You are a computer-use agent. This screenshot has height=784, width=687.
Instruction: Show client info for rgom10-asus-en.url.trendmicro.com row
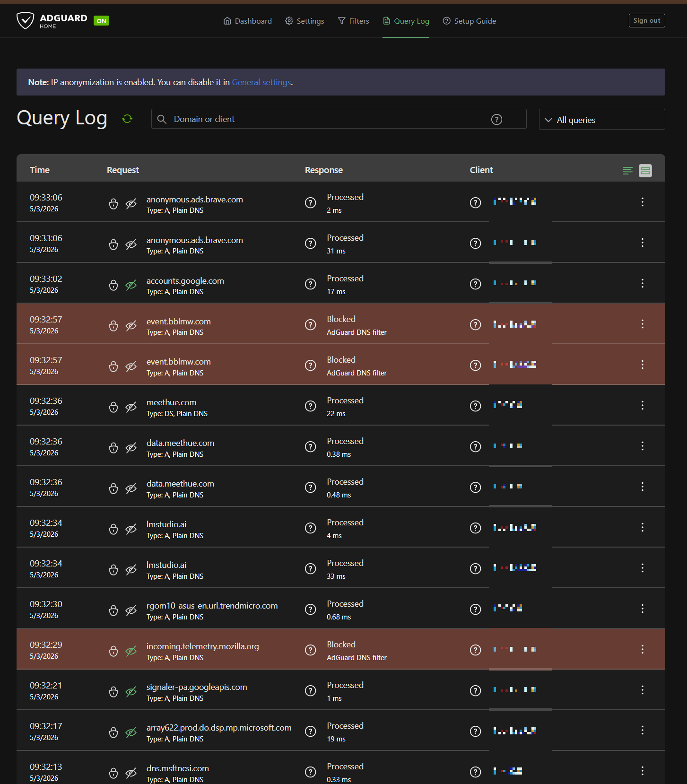tap(475, 610)
